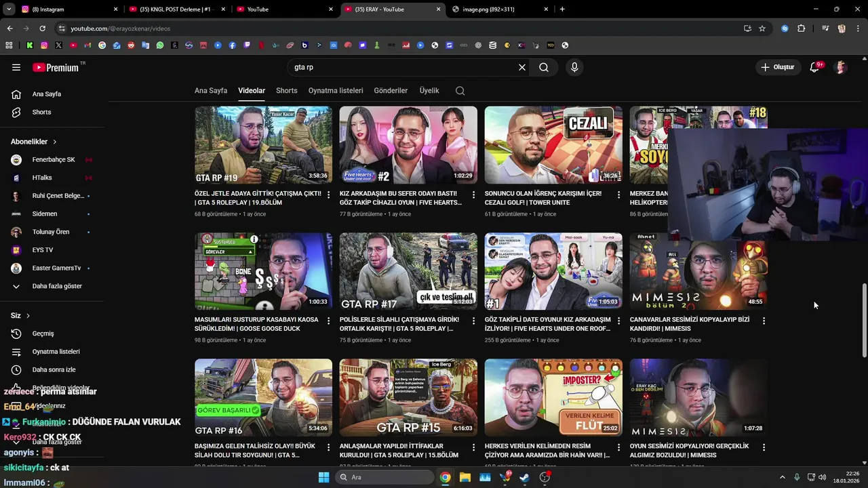Image resolution: width=868 pixels, height=488 pixels.
Task: Expand the Abonelikler section
Action: pos(34,142)
